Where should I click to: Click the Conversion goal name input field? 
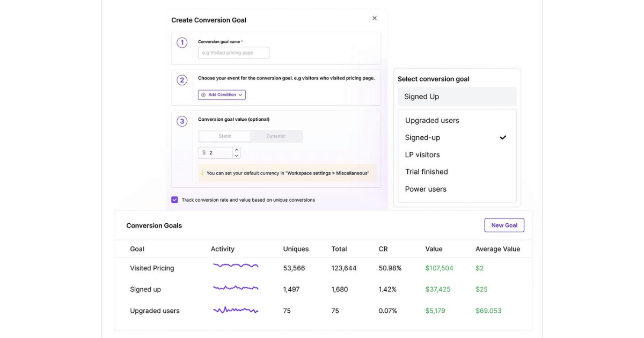(233, 53)
